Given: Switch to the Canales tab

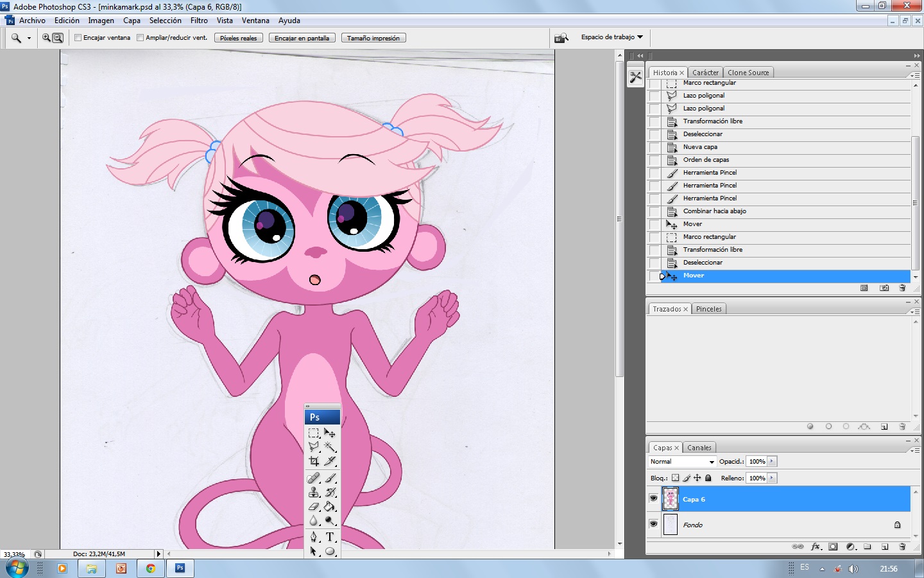Looking at the screenshot, I should click(699, 448).
